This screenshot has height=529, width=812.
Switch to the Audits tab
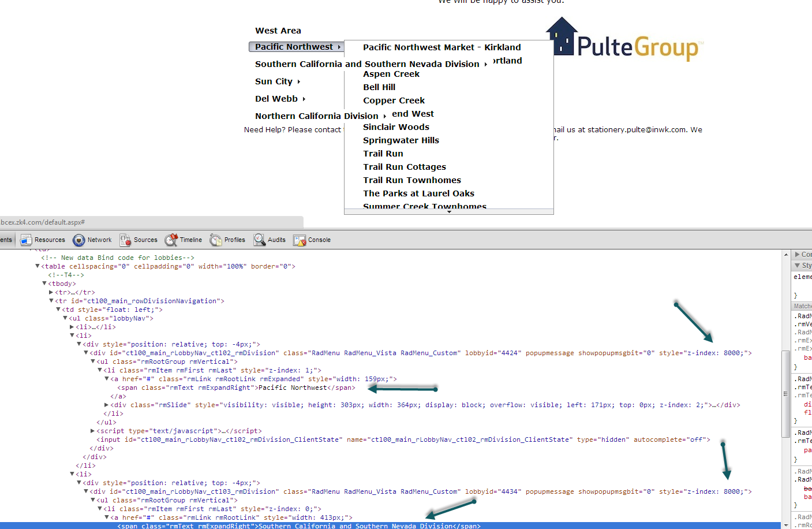[x=270, y=240]
